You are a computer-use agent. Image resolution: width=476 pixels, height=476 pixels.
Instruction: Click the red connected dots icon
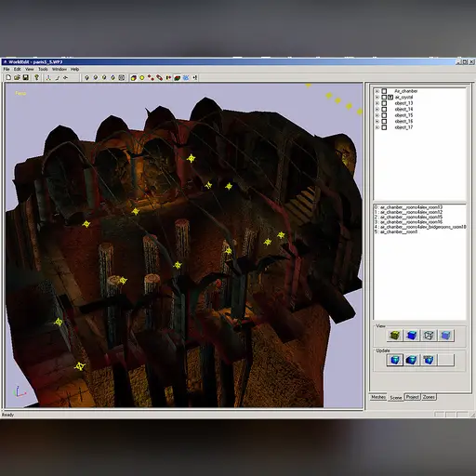pyautogui.click(x=151, y=78)
